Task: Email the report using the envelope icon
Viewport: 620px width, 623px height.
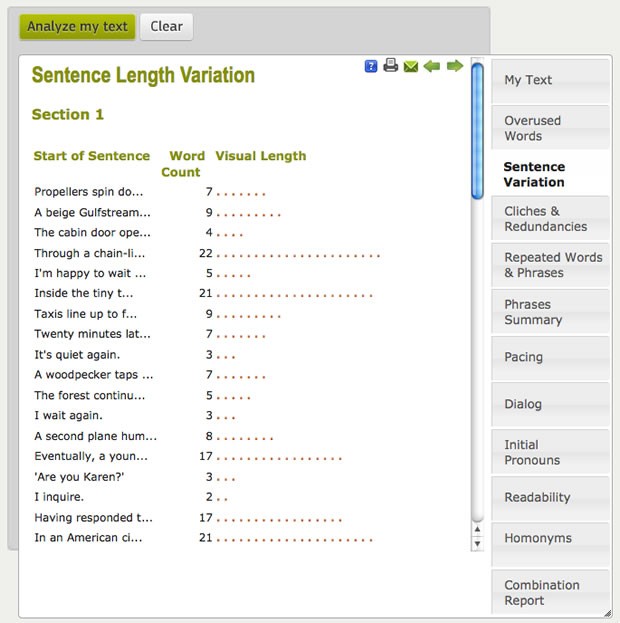Action: click(x=411, y=66)
